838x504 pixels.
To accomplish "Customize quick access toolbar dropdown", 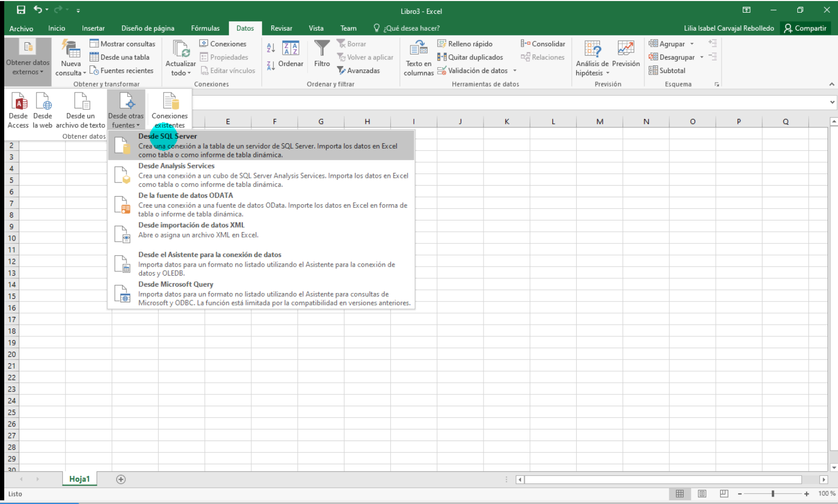I will coord(78,11).
